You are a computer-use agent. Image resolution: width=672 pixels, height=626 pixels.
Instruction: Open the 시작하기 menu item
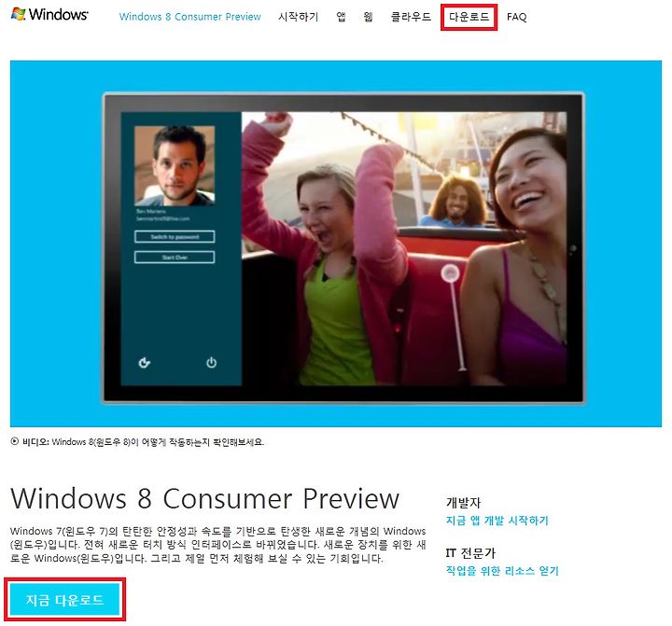pyautogui.click(x=299, y=17)
